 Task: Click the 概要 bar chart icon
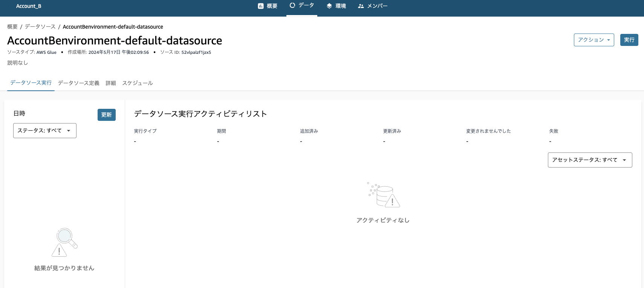point(260,6)
